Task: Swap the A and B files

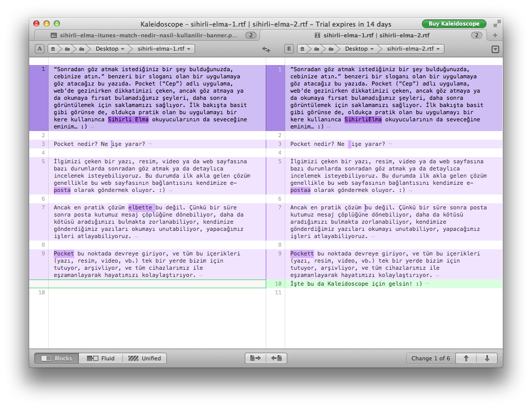Action: tap(266, 49)
